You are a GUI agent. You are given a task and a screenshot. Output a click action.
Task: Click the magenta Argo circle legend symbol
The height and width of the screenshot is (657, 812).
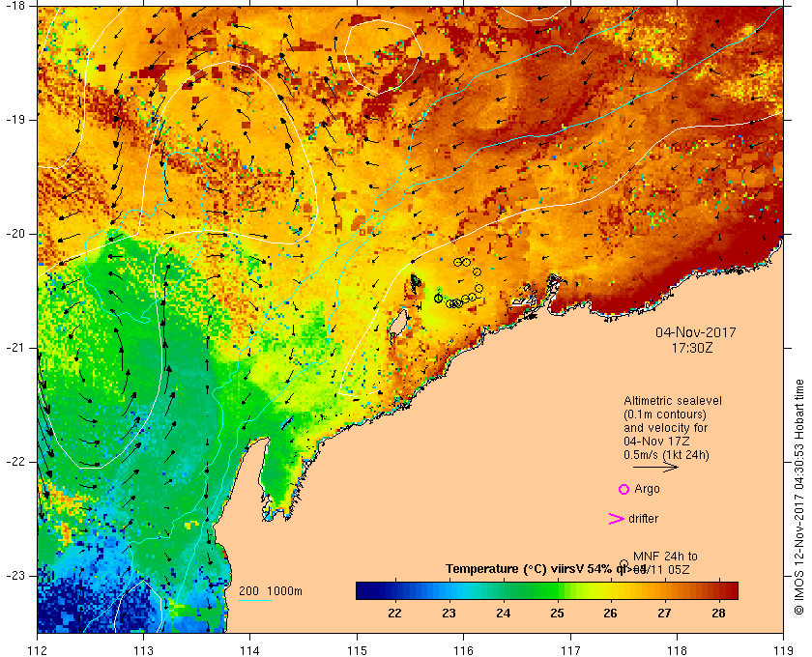coord(624,489)
